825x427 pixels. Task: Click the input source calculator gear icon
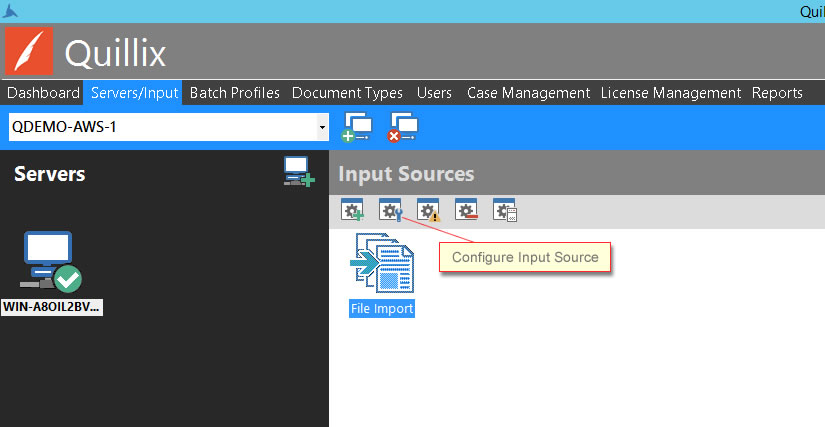[505, 210]
